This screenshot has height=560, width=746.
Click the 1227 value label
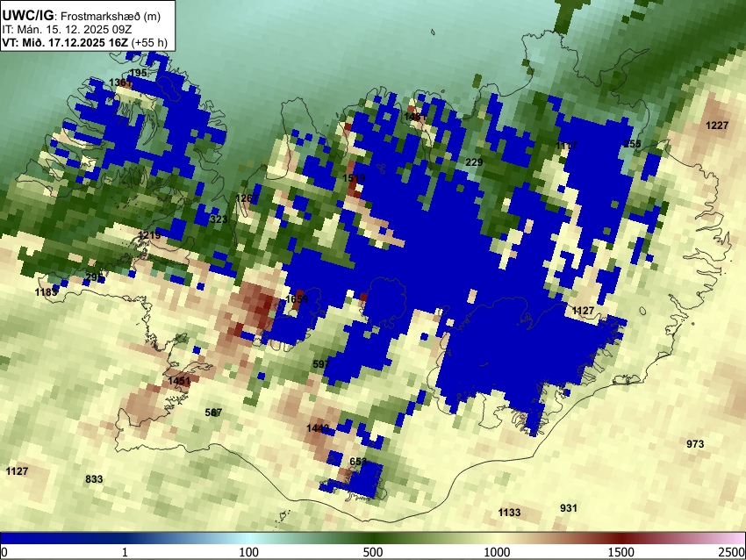tap(717, 126)
